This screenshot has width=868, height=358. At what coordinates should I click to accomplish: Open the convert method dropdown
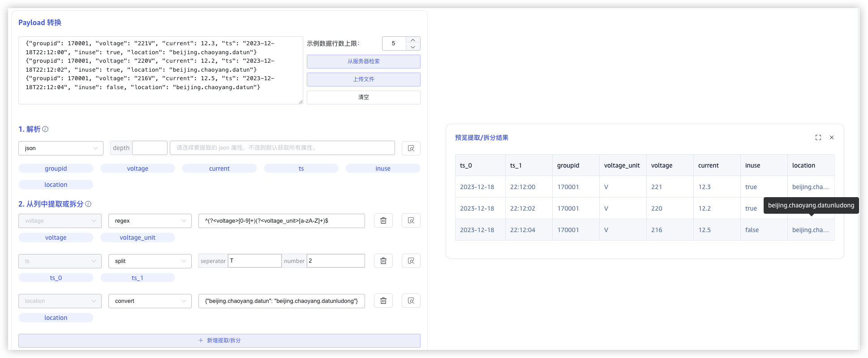click(x=150, y=301)
